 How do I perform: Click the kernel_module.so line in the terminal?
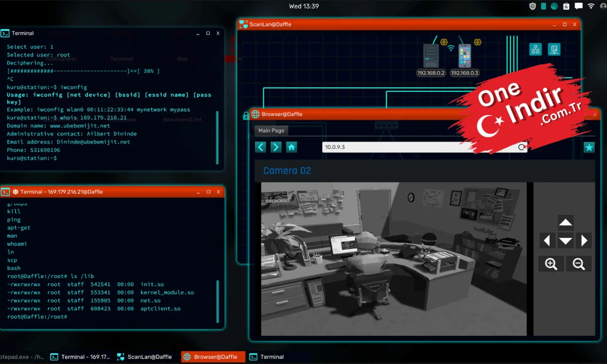(100, 292)
